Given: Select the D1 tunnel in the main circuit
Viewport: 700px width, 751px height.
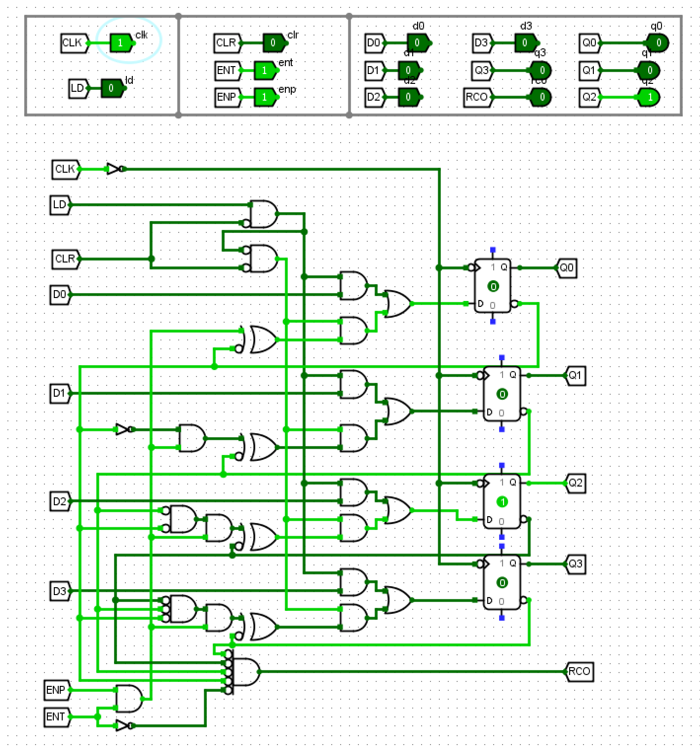Looking at the screenshot, I should click(61, 393).
